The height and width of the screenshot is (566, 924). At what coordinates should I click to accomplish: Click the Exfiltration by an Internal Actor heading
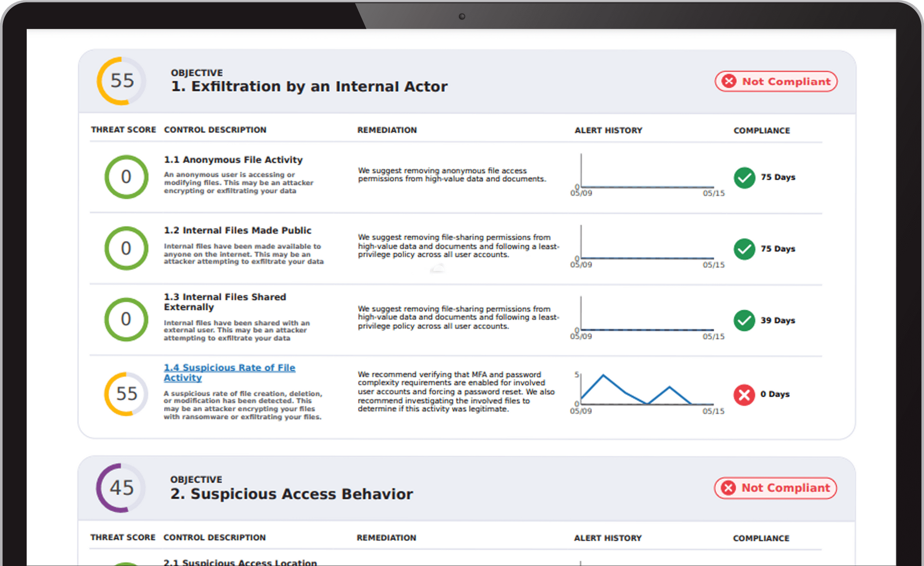309,87
